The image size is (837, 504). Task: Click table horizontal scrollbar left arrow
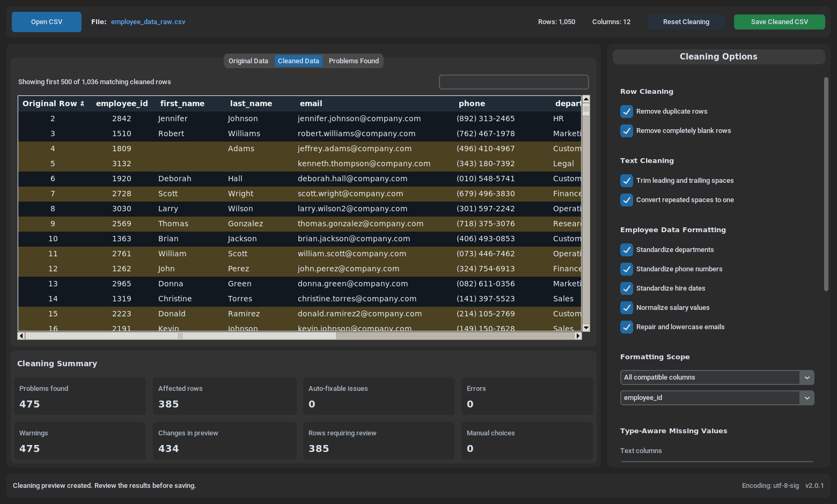pos(21,336)
